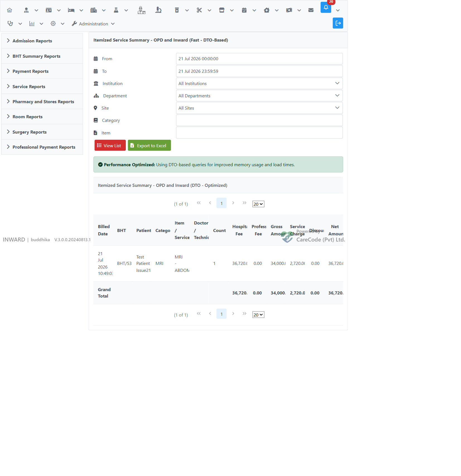Open the pharmacy prescription bottle icon

click(x=177, y=10)
